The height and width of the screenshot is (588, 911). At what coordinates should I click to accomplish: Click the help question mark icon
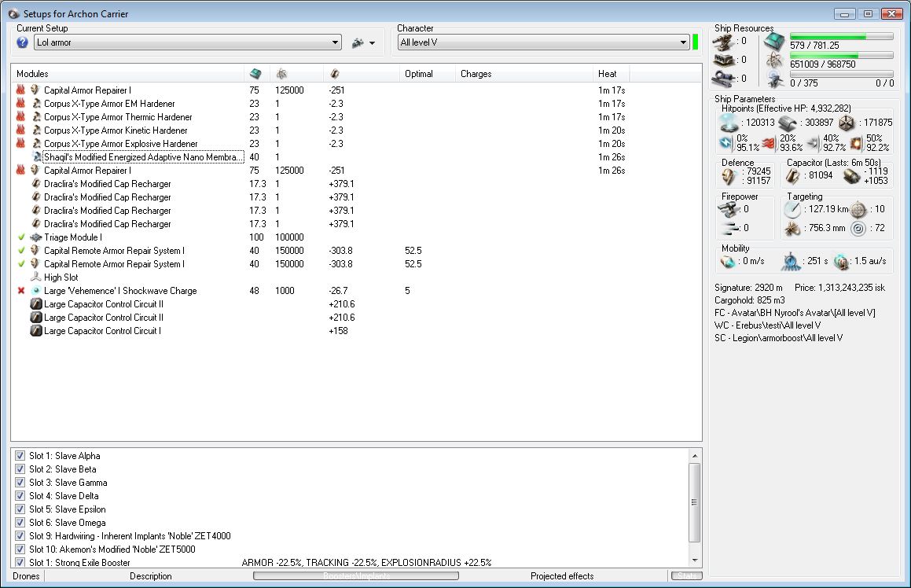tap(23, 42)
